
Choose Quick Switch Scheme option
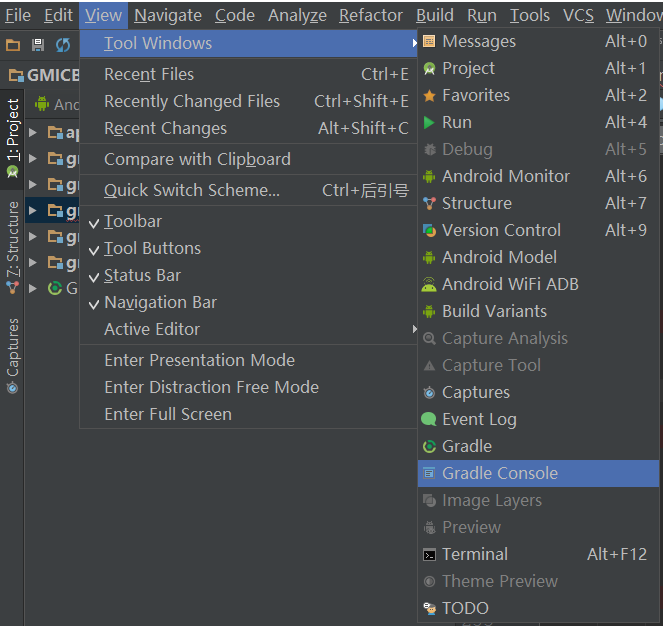click(x=249, y=190)
